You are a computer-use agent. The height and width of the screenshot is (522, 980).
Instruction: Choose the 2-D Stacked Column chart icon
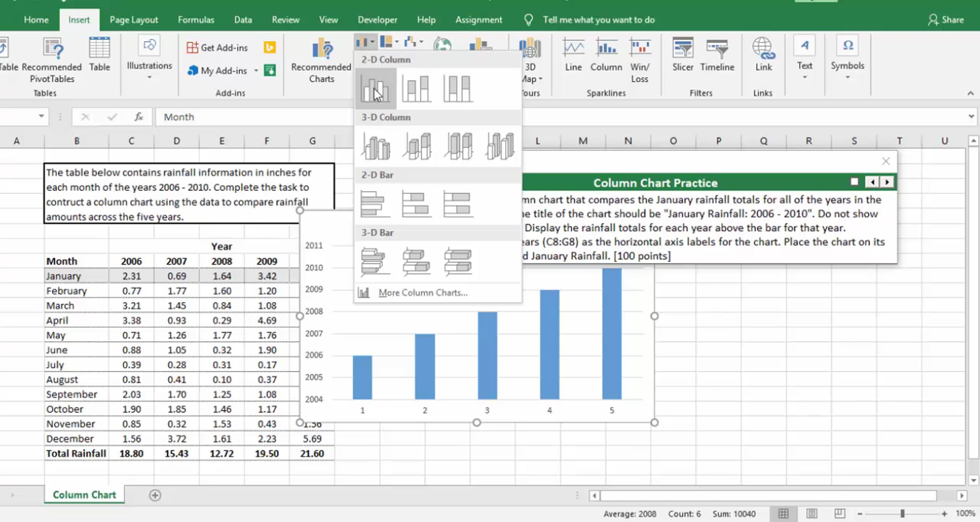[x=416, y=89]
